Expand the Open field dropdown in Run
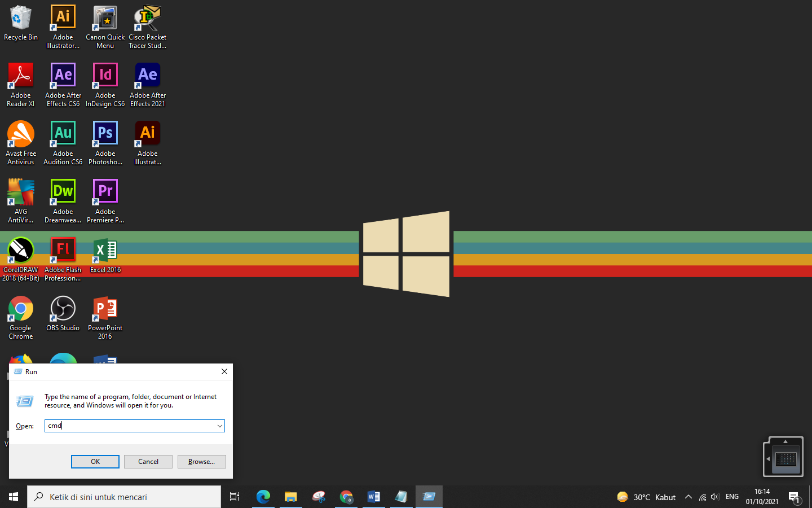 pos(220,426)
